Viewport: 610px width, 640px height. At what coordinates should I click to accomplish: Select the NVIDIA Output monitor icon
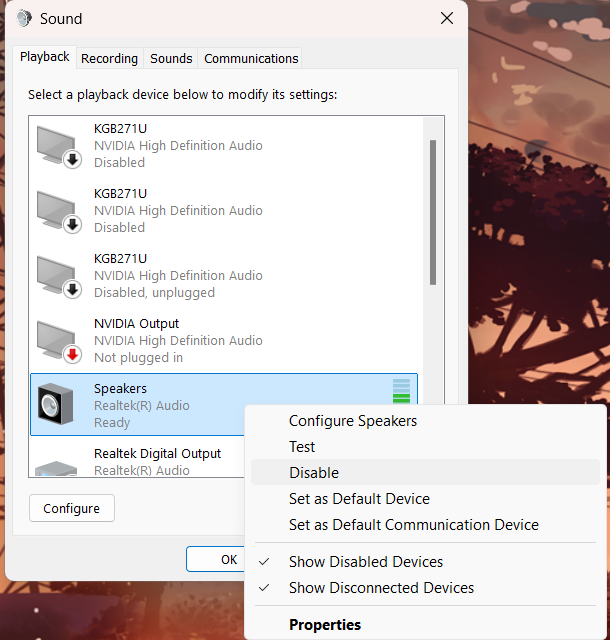pos(59,341)
